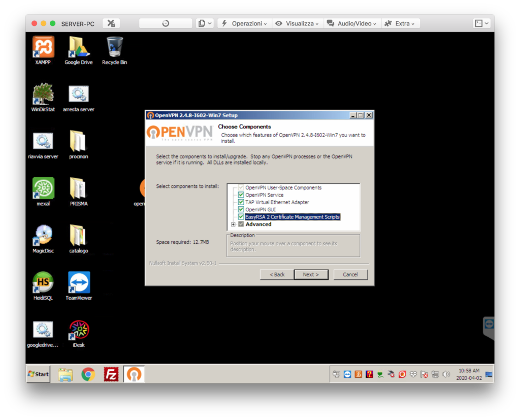Click the Java tray icon

[x=358, y=375]
